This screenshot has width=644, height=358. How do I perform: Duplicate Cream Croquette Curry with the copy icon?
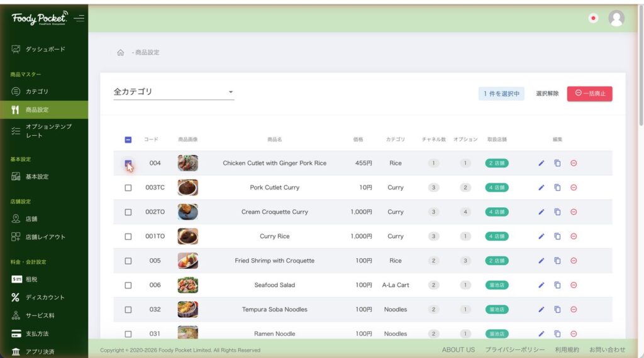557,212
